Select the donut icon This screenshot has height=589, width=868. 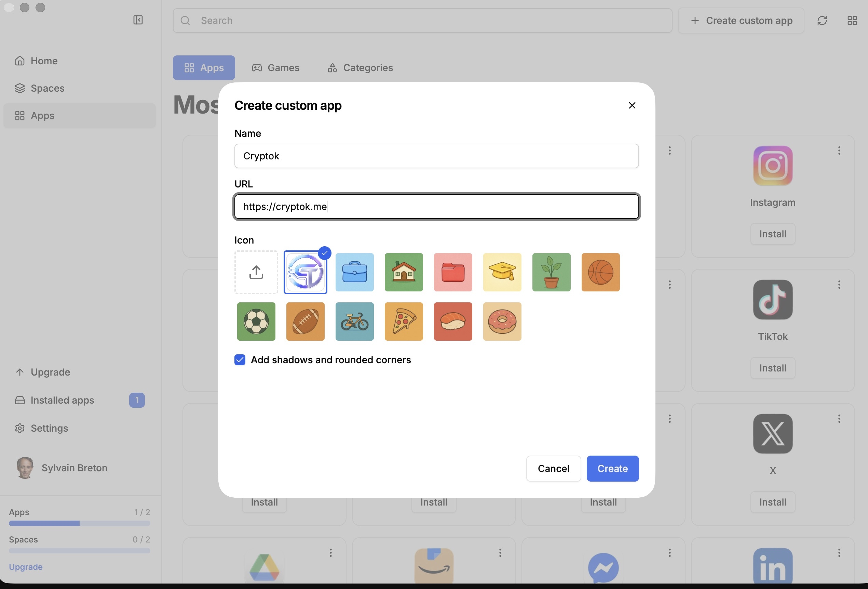[x=502, y=322]
